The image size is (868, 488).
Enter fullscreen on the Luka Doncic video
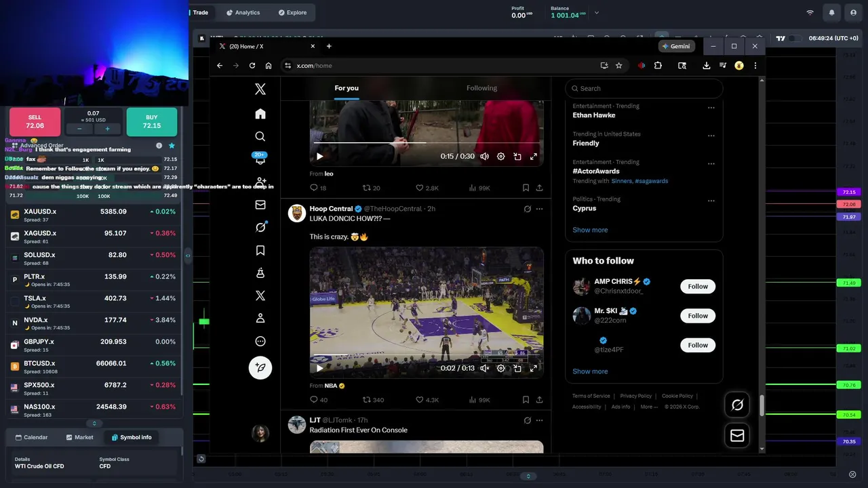(x=533, y=368)
